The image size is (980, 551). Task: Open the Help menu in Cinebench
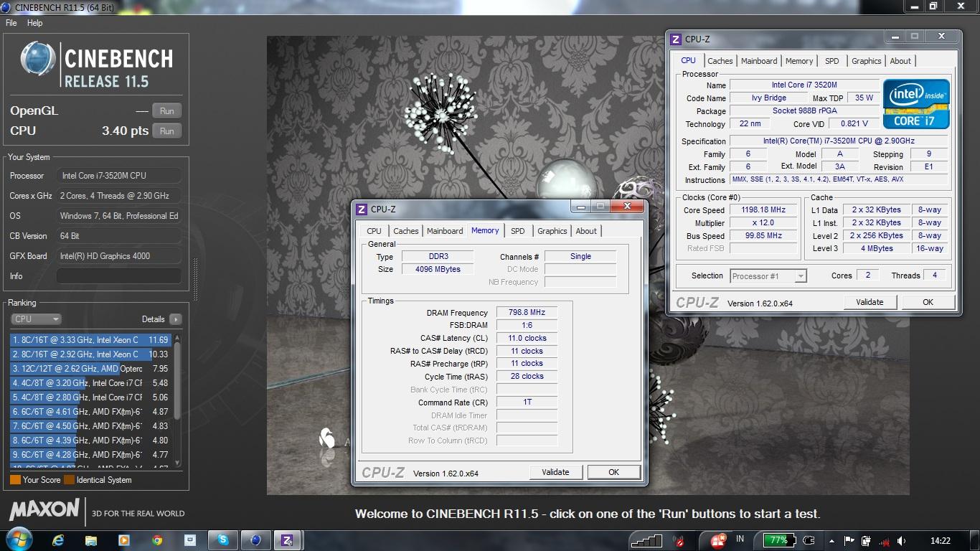(x=34, y=23)
